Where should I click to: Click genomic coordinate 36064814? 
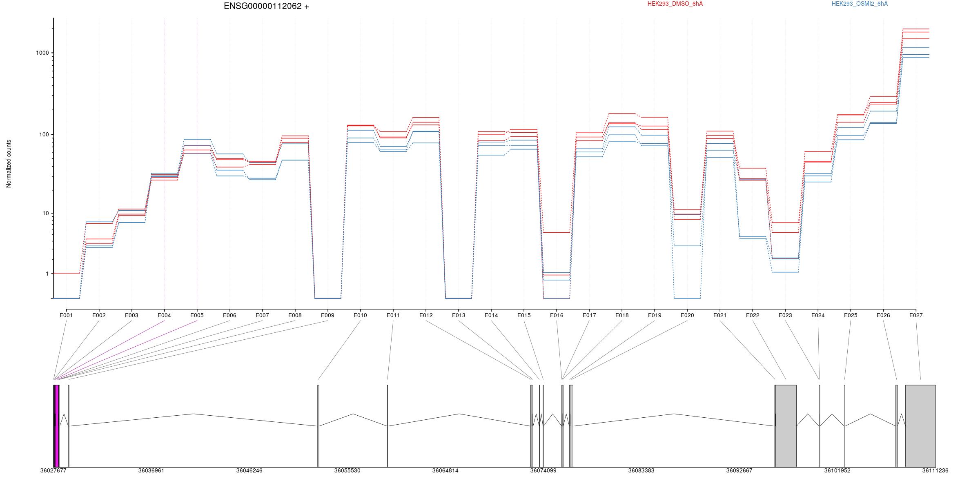coord(445,470)
